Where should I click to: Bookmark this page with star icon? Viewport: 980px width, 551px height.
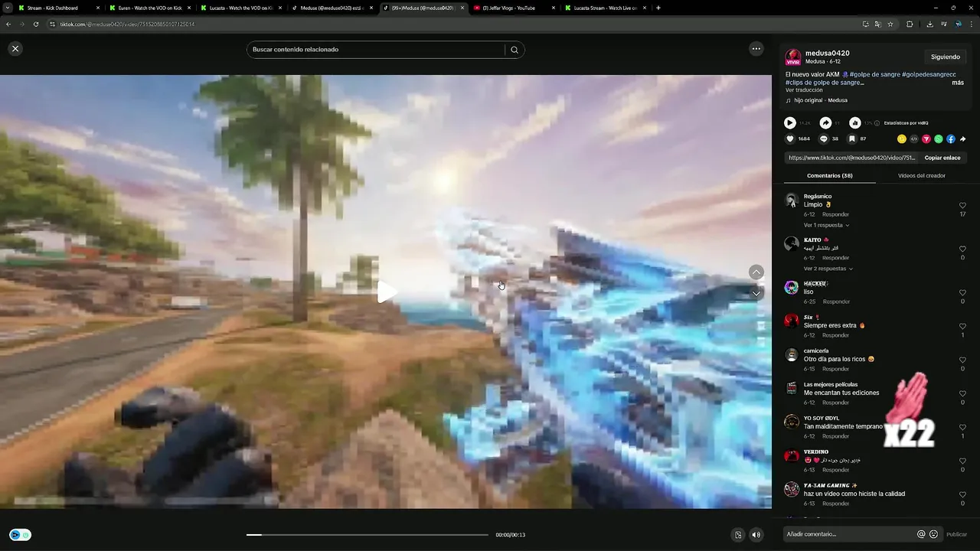890,24
